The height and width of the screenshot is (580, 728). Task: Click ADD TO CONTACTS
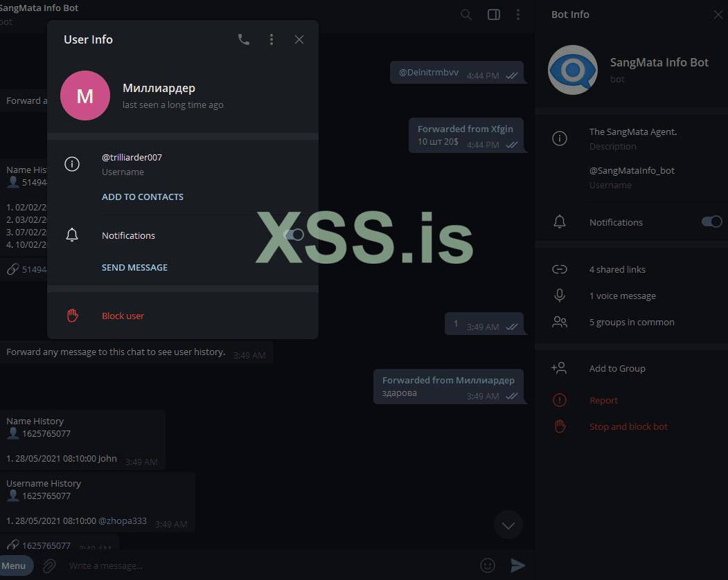143,197
